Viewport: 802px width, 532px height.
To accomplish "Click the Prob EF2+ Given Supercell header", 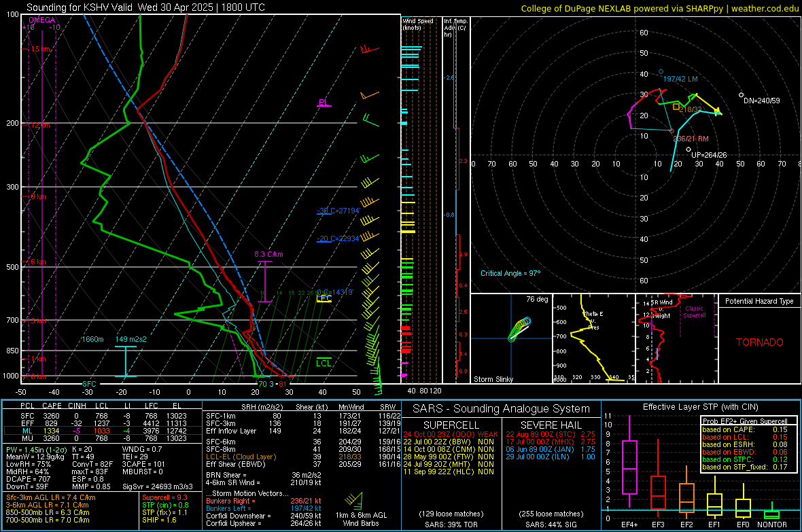I will 745,421.
